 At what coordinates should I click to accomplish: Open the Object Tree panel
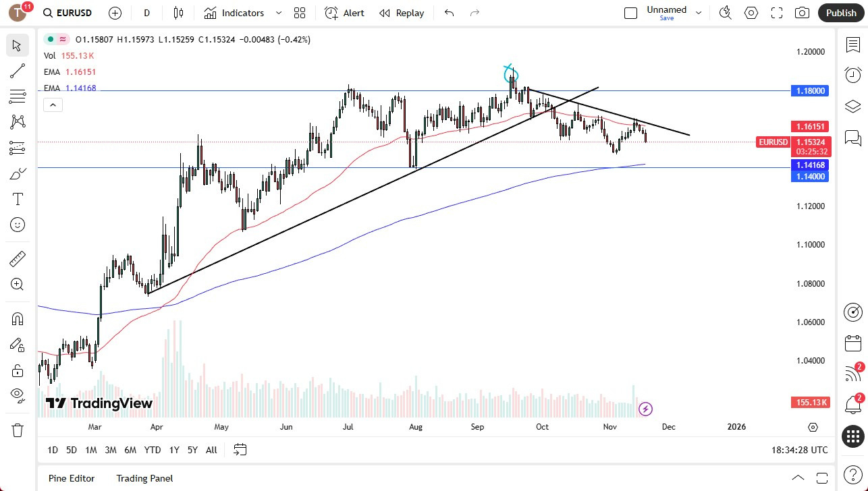(852, 106)
